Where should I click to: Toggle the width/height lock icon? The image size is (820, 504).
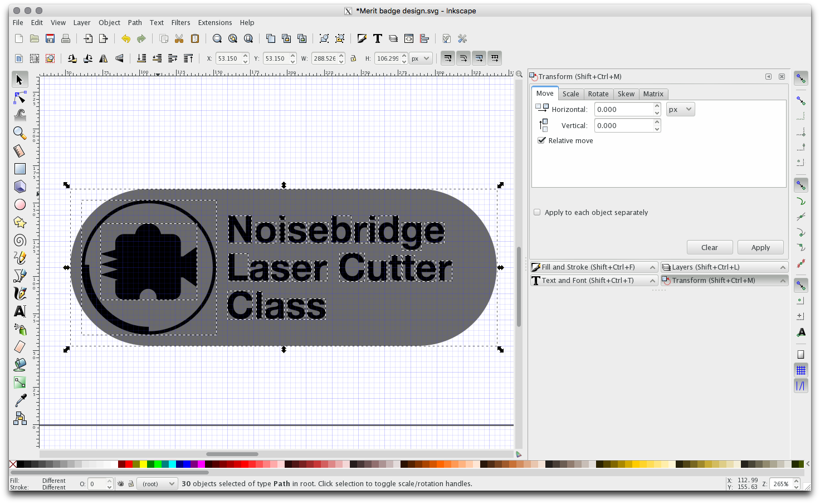click(x=353, y=58)
